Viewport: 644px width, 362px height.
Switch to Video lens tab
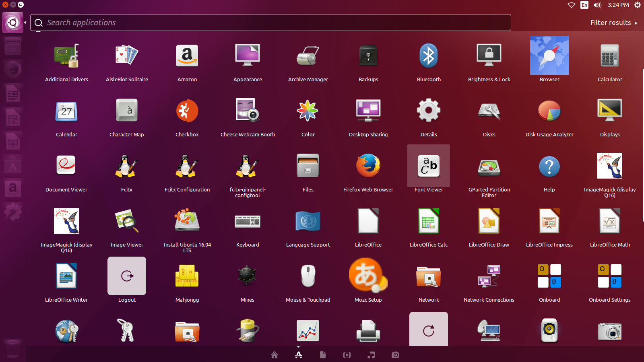coord(347,355)
